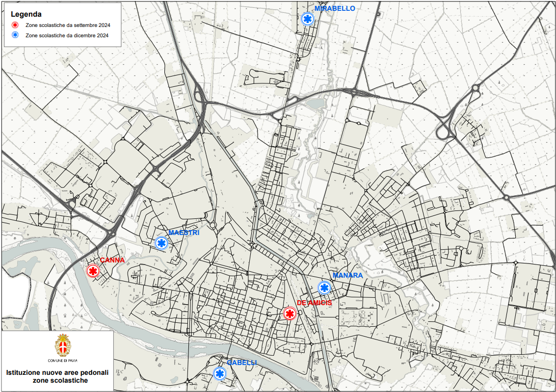The height and width of the screenshot is (392, 556).
Task: Click the Comune di Pavia crest logo
Action: click(62, 345)
